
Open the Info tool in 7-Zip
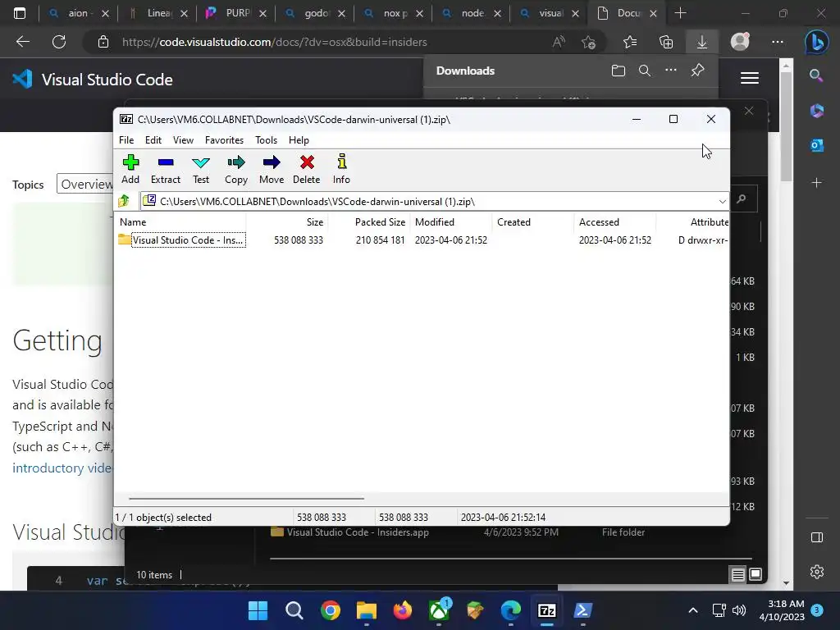[x=341, y=169]
